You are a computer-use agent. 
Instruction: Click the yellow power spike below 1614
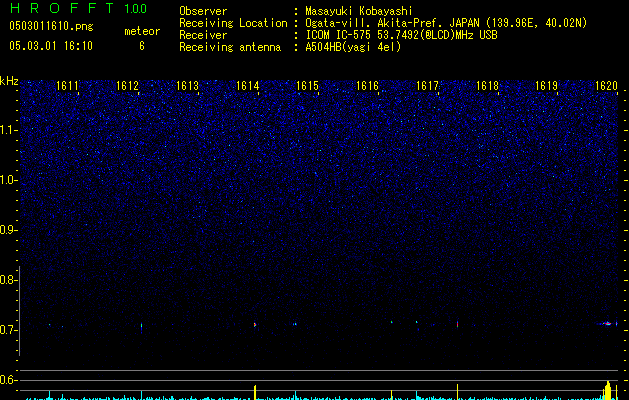[256, 391]
